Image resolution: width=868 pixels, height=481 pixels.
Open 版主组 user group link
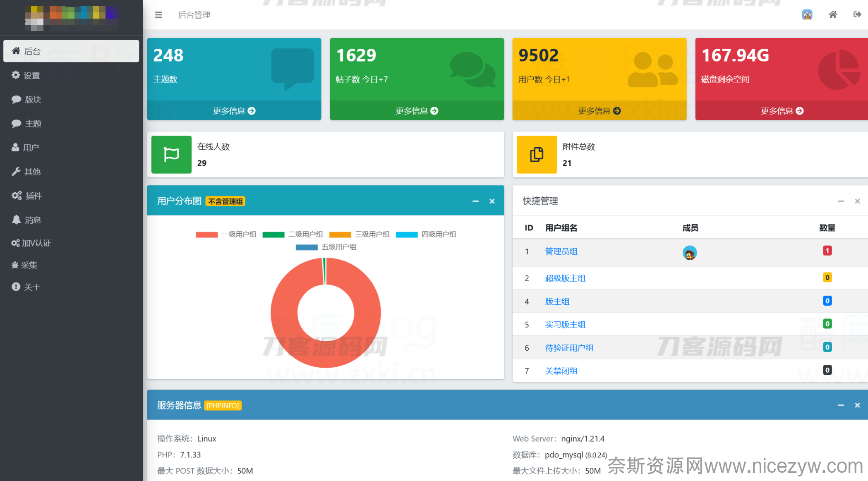pos(557,302)
